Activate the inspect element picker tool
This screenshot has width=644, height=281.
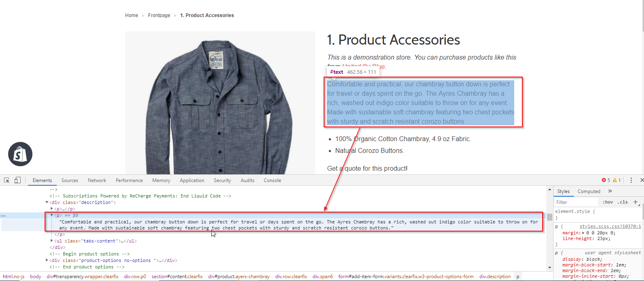pyautogui.click(x=7, y=180)
